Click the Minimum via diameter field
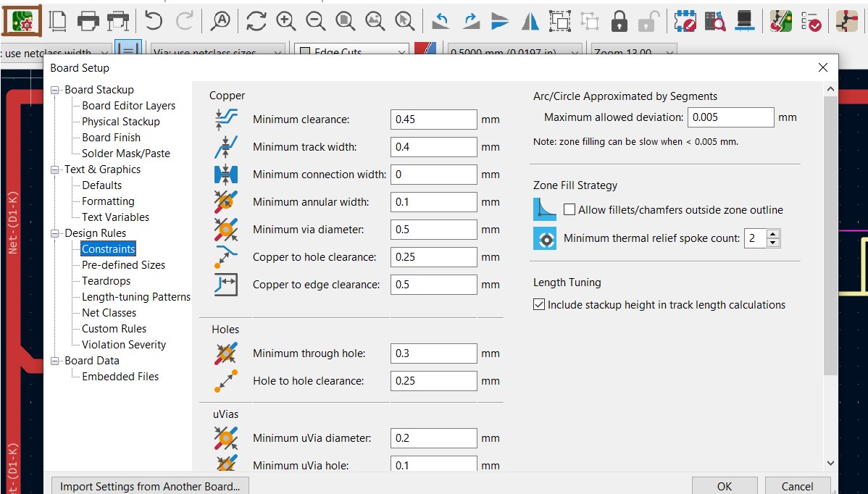This screenshot has width=868, height=494. (433, 230)
